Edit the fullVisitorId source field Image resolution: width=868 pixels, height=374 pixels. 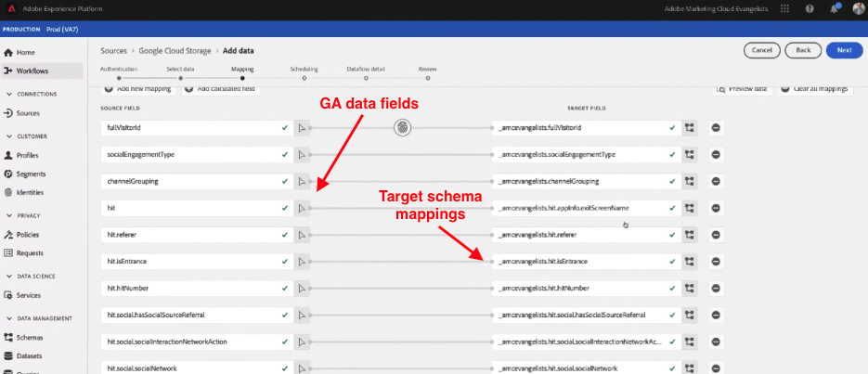[197, 128]
